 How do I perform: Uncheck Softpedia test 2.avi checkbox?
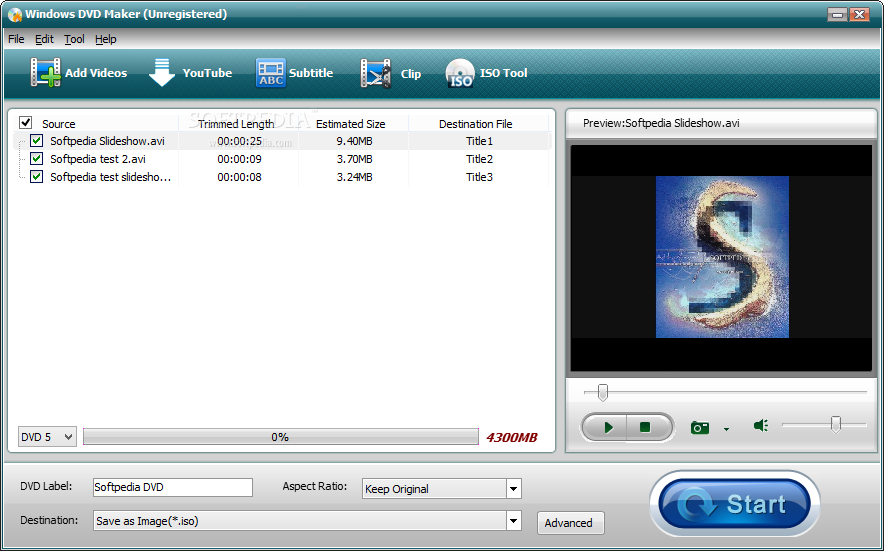[37, 158]
